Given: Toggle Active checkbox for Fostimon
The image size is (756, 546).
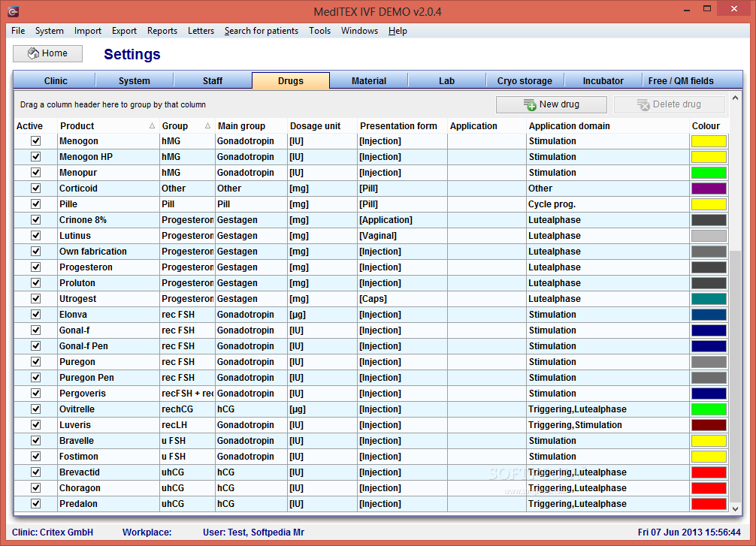Looking at the screenshot, I should pos(35,456).
